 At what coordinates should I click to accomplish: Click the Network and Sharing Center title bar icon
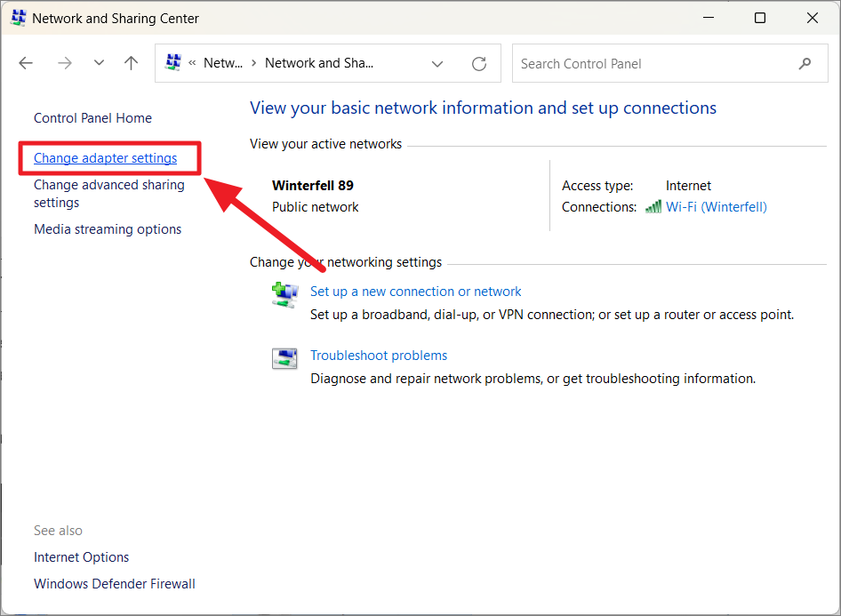tap(18, 17)
